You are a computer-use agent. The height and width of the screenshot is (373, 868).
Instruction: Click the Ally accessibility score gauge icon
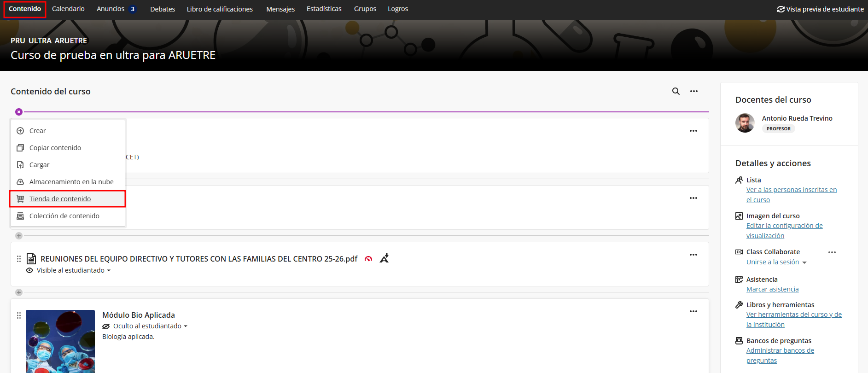click(x=368, y=259)
